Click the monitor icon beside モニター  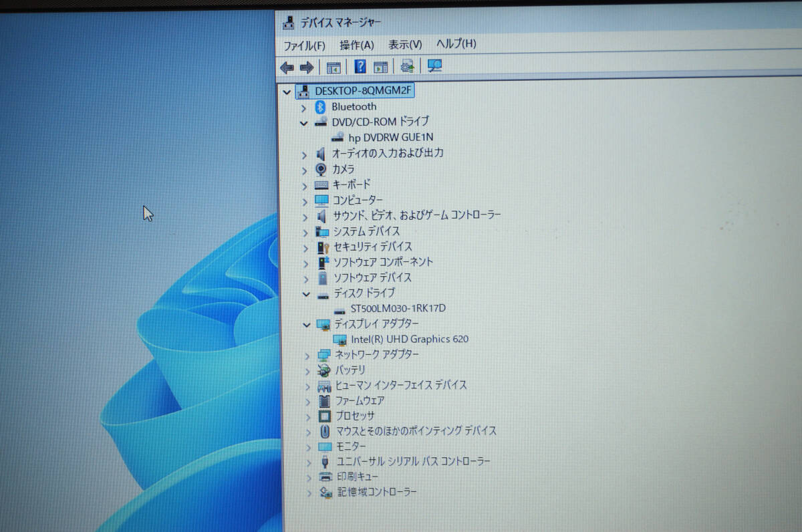click(x=325, y=446)
